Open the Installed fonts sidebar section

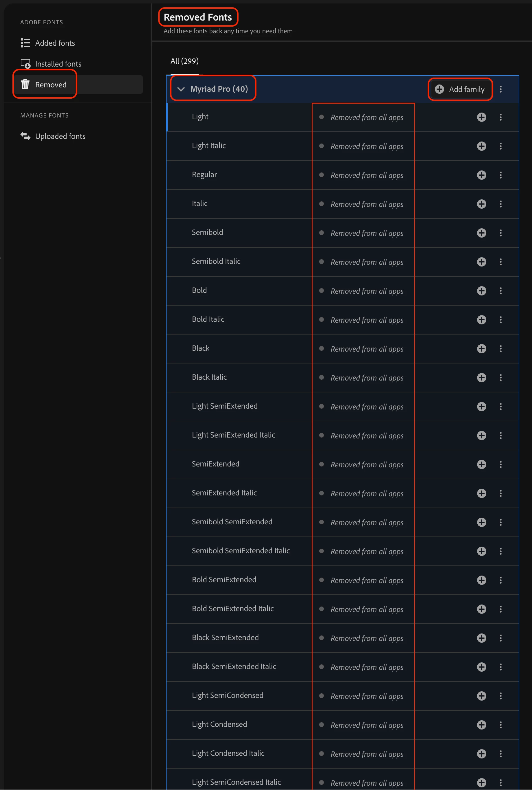(x=51, y=64)
